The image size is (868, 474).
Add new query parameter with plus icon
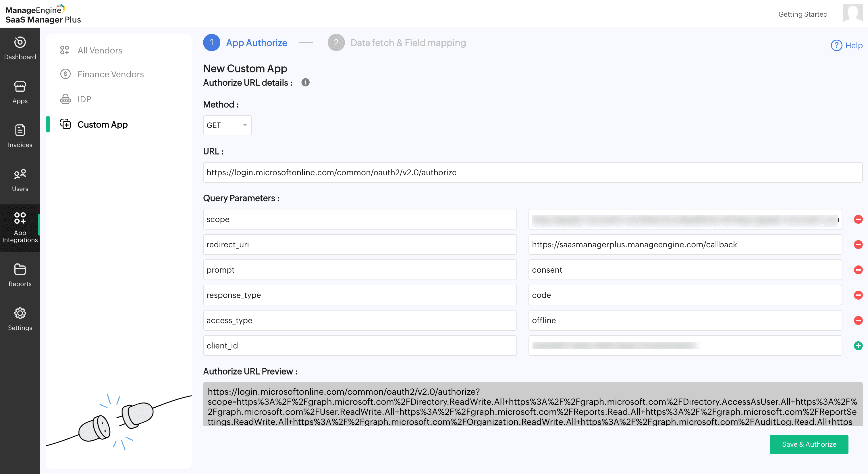[858, 346]
